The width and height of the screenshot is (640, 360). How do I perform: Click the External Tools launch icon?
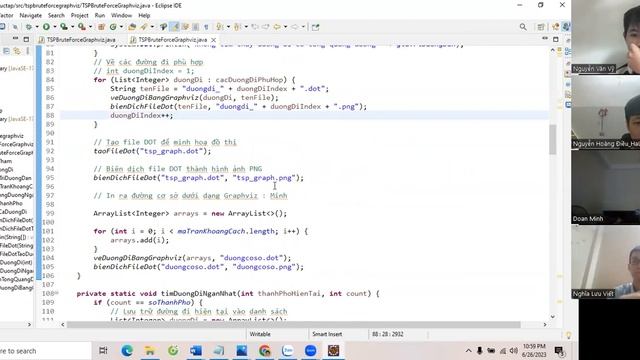coord(82,27)
